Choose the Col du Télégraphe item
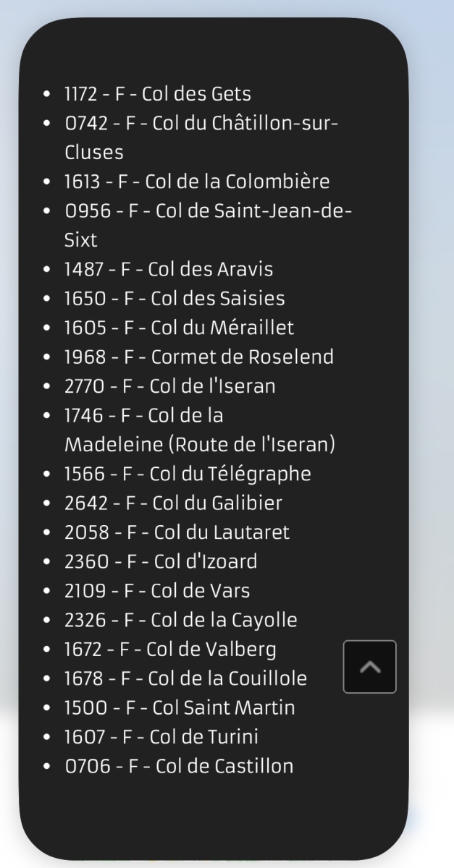The width and height of the screenshot is (454, 868). pyautogui.click(x=188, y=474)
